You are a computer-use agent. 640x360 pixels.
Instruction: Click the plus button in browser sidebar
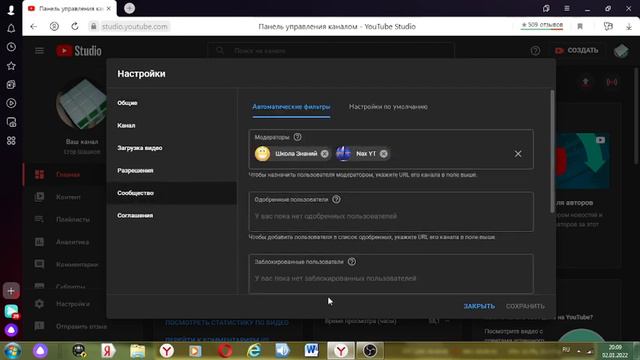(x=11, y=291)
